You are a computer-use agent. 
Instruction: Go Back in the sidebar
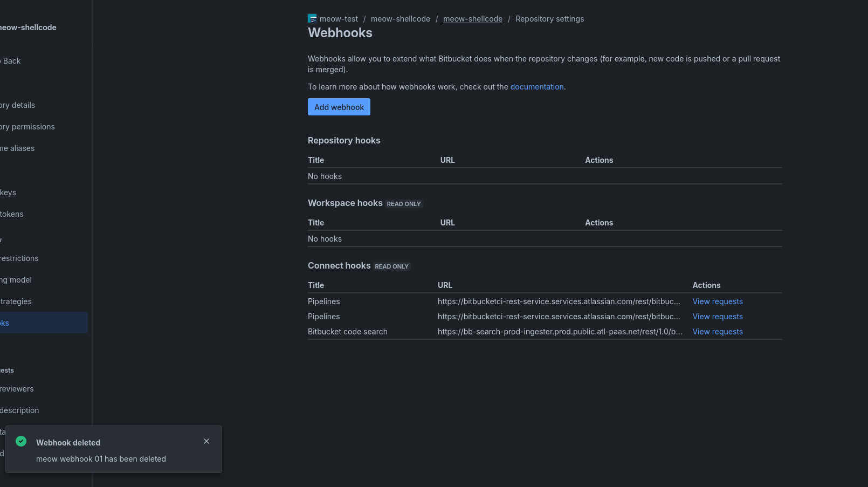11,61
